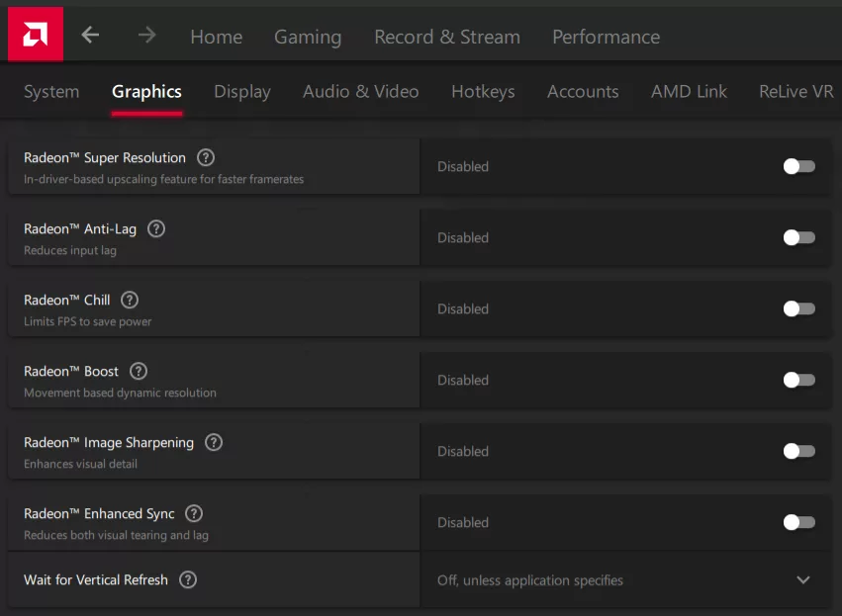This screenshot has width=842, height=616.
Task: Click 'In-driver-based upscaling feature' description
Action: click(163, 179)
